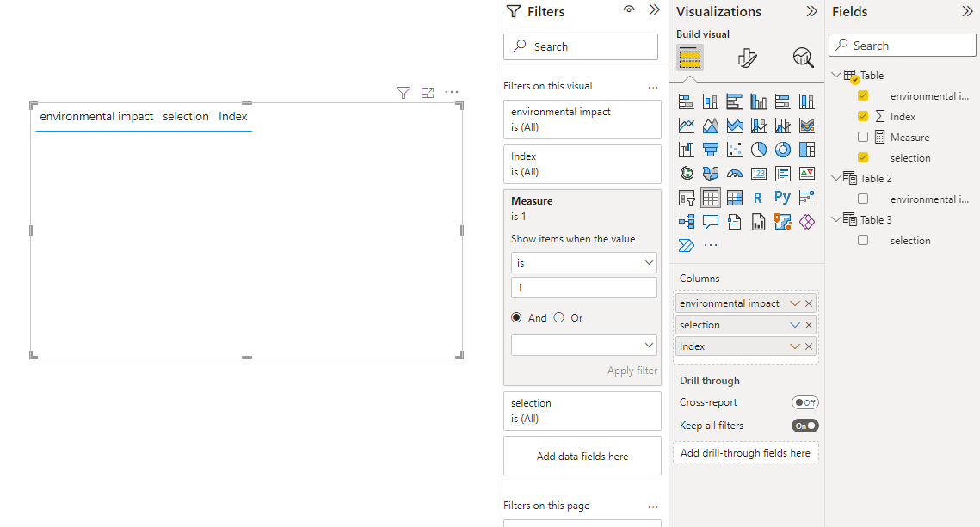Collapse the Table 3 node
Viewport: 980px width, 527px height.
[836, 219]
